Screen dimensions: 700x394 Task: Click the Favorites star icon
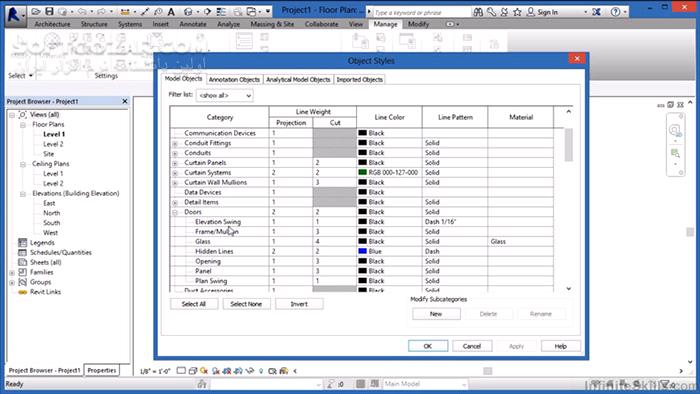pyautogui.click(x=517, y=12)
